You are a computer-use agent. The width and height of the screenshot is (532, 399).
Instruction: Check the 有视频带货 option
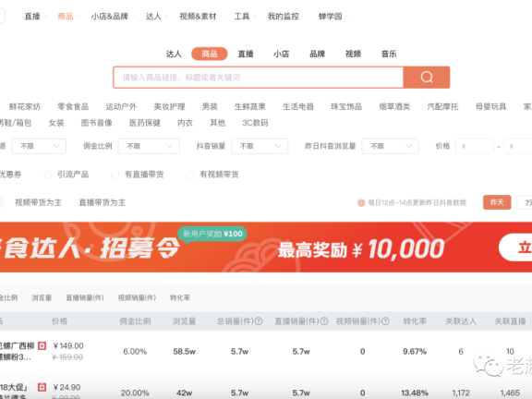(x=190, y=175)
